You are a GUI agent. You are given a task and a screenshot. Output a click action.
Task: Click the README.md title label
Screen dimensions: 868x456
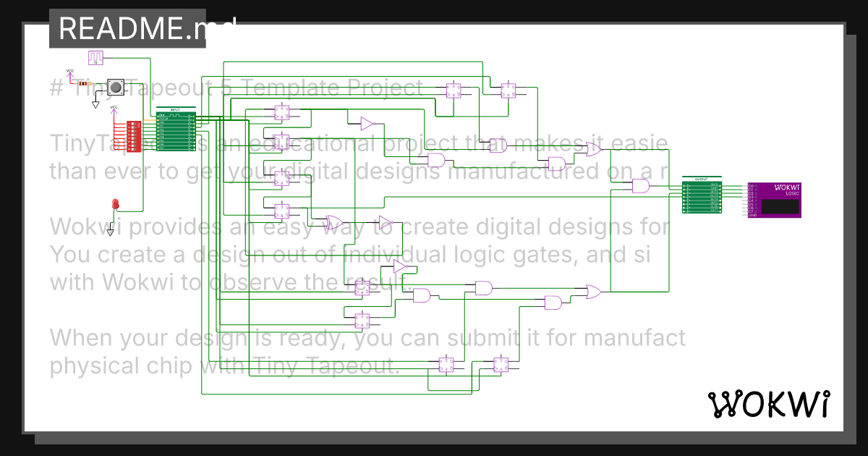click(x=127, y=28)
